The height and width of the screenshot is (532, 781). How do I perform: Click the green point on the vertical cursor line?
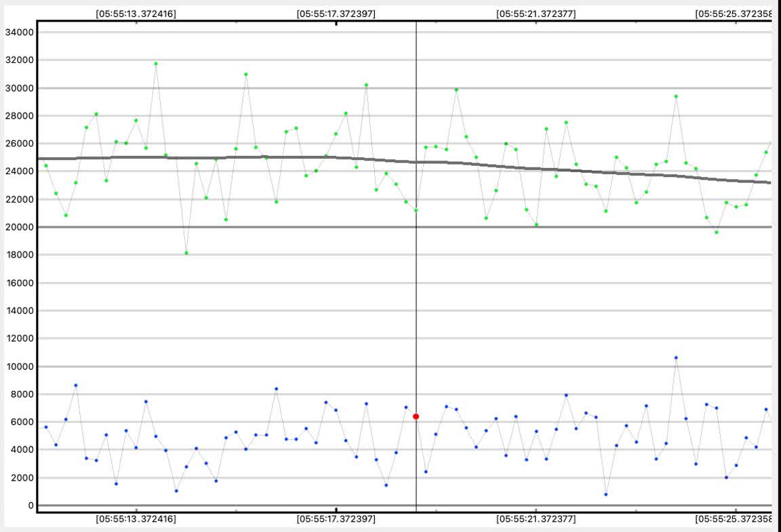[416, 210]
